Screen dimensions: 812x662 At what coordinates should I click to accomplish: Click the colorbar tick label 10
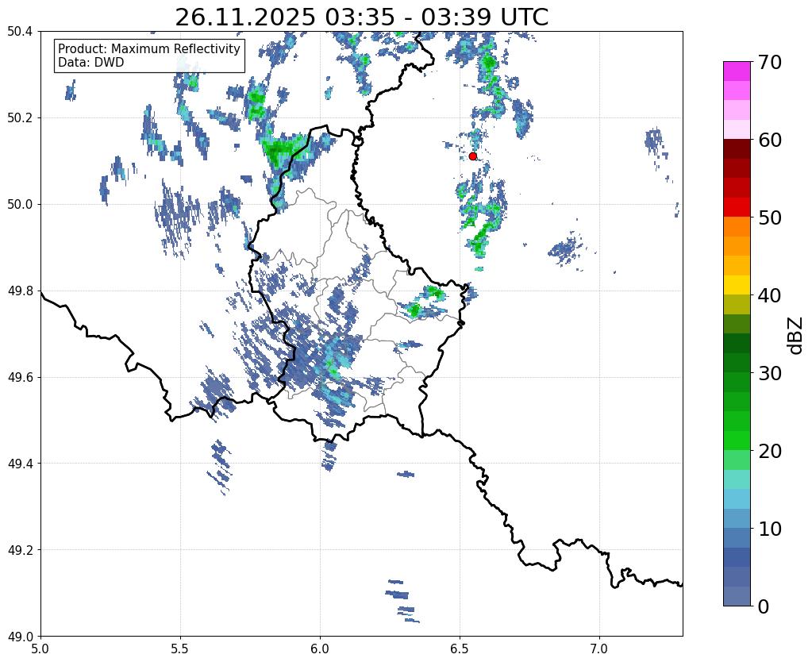(x=769, y=529)
